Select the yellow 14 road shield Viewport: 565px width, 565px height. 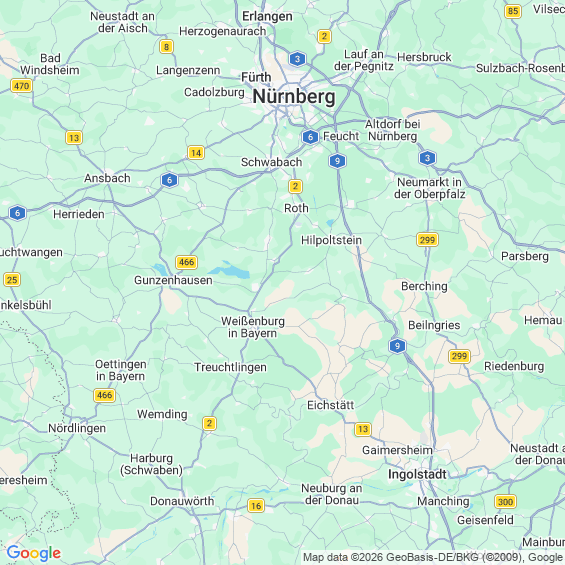coord(196,153)
